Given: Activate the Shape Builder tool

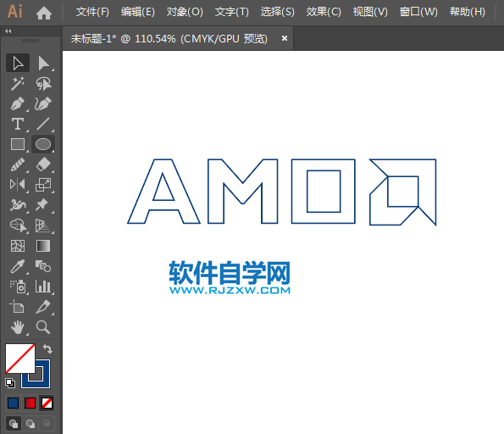Looking at the screenshot, I should pyautogui.click(x=18, y=225).
